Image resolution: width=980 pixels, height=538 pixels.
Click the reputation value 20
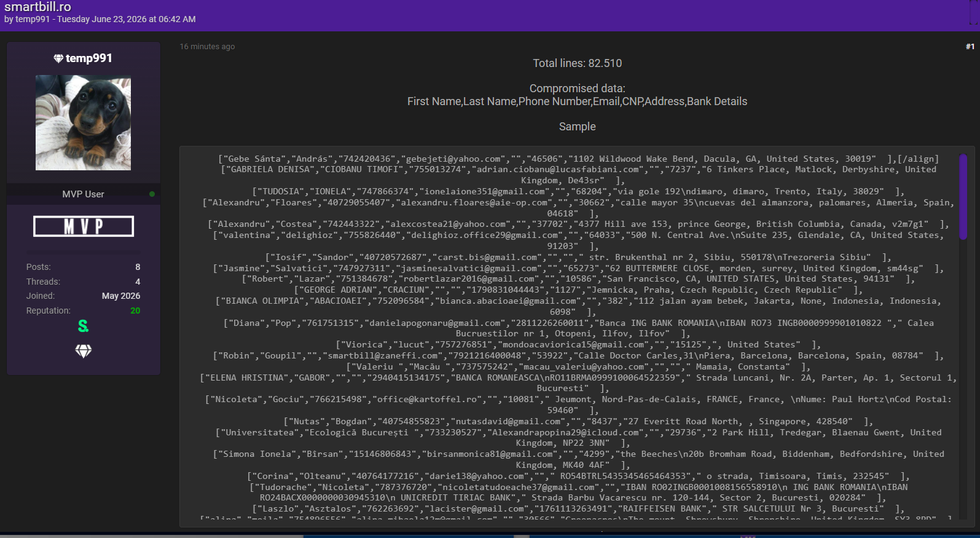[135, 311]
